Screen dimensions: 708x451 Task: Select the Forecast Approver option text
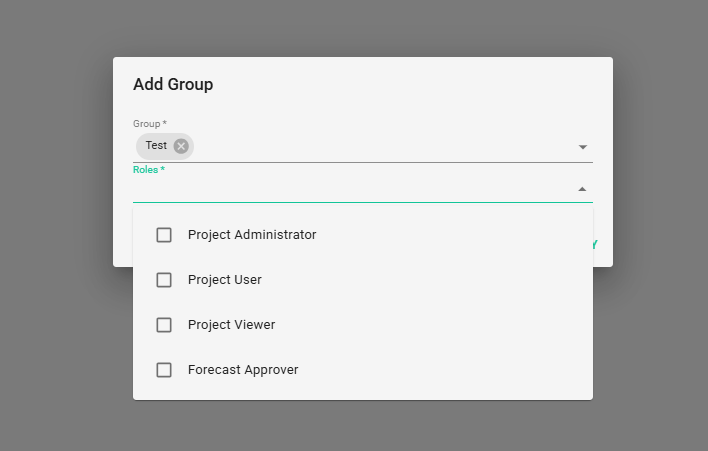pyautogui.click(x=243, y=370)
